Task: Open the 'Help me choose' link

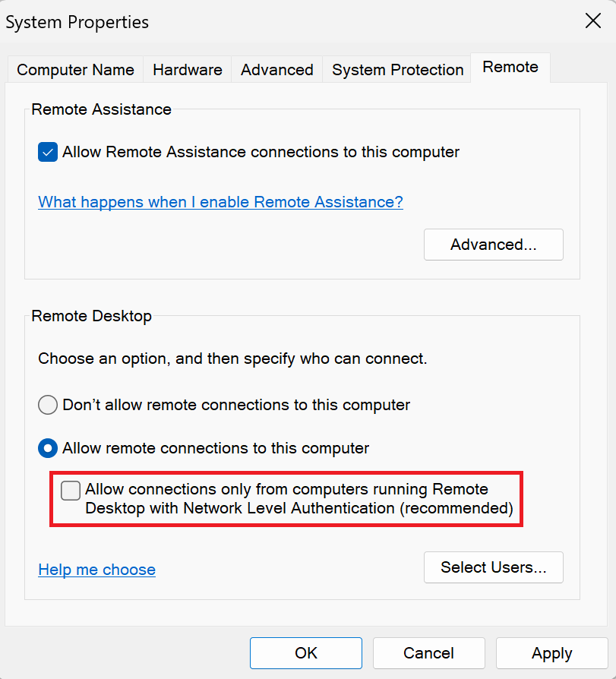Action: click(96, 570)
